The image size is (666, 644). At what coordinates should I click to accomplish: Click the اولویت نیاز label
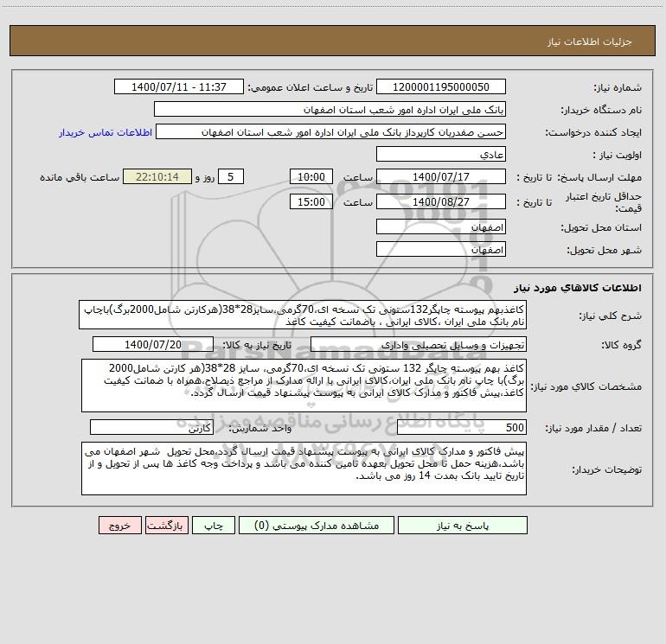pyautogui.click(x=618, y=156)
